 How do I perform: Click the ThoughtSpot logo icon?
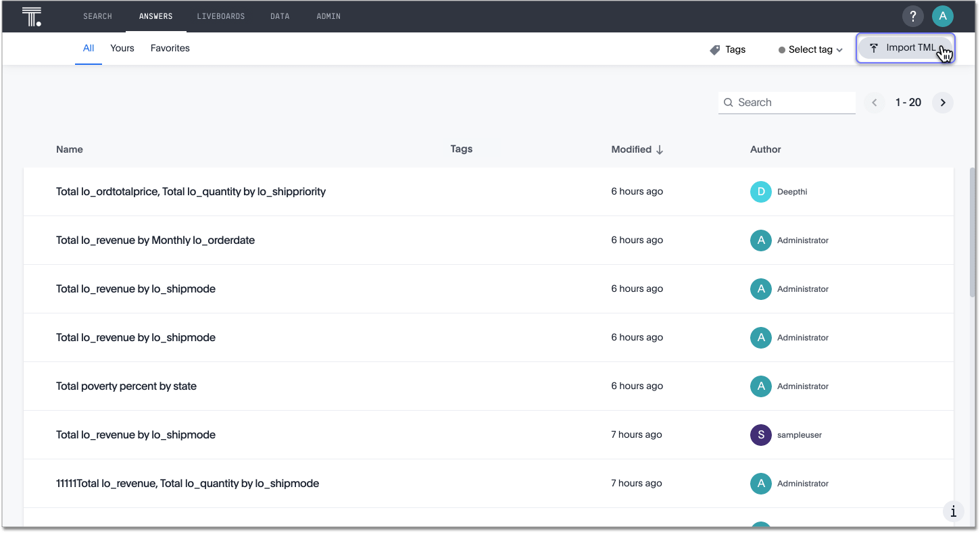coord(31,16)
